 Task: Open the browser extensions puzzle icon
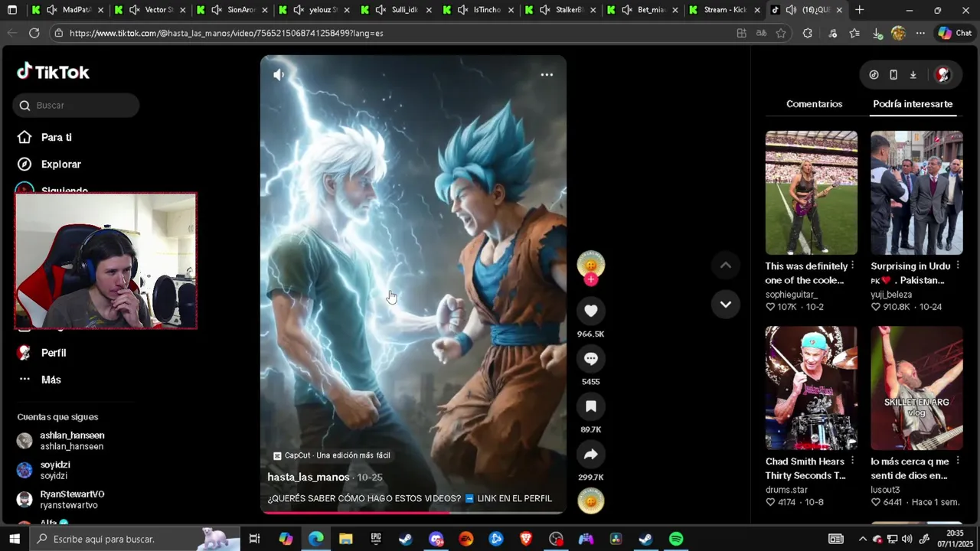coord(807,33)
